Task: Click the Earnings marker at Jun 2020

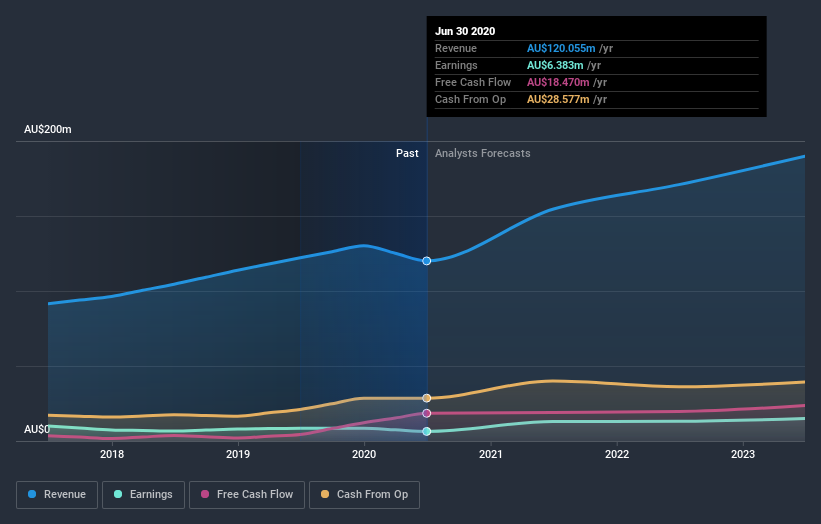Action: point(427,431)
